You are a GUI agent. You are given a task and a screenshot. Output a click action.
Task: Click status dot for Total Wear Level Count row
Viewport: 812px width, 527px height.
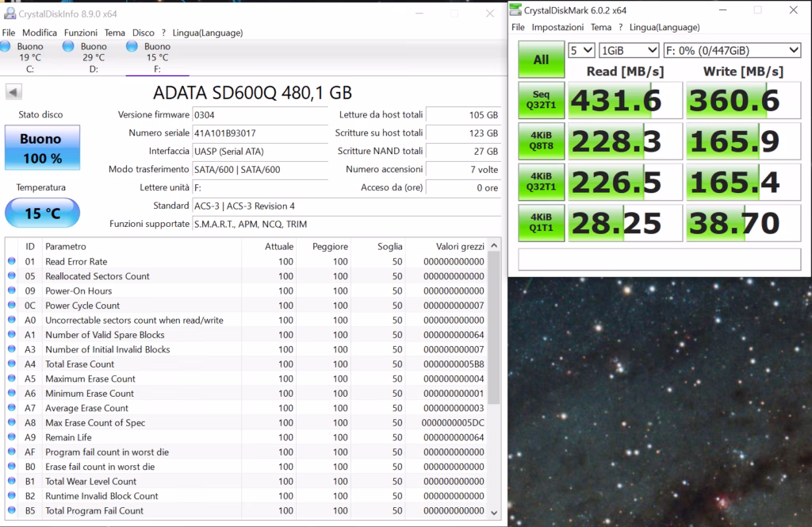[x=11, y=482]
